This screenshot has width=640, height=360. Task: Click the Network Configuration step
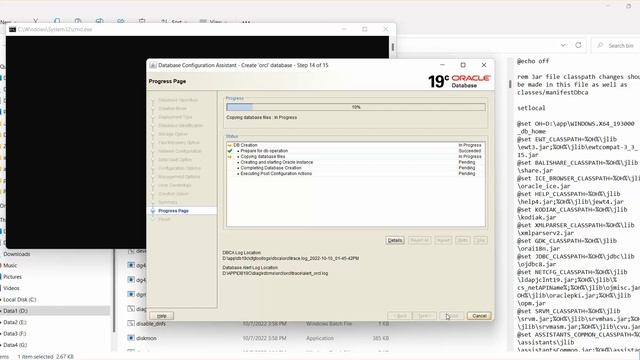pyautogui.click(x=180, y=151)
